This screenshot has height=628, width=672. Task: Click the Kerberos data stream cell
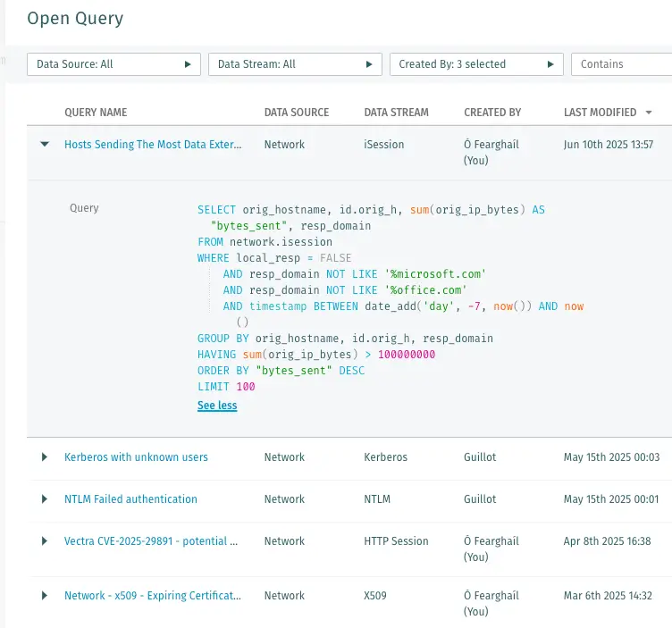[x=386, y=457]
